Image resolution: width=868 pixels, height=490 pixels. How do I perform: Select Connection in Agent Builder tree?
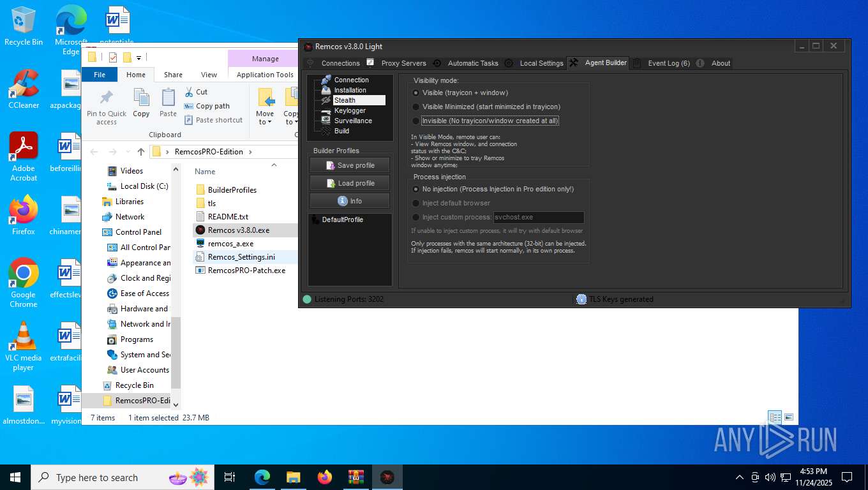pos(352,80)
